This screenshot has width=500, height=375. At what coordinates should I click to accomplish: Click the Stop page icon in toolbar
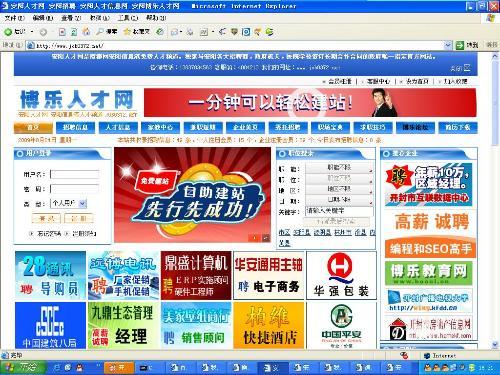(62, 32)
